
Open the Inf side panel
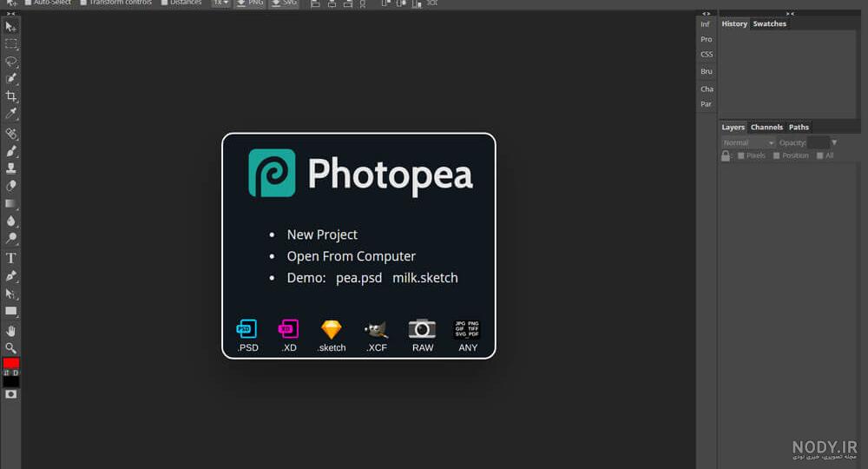point(705,24)
